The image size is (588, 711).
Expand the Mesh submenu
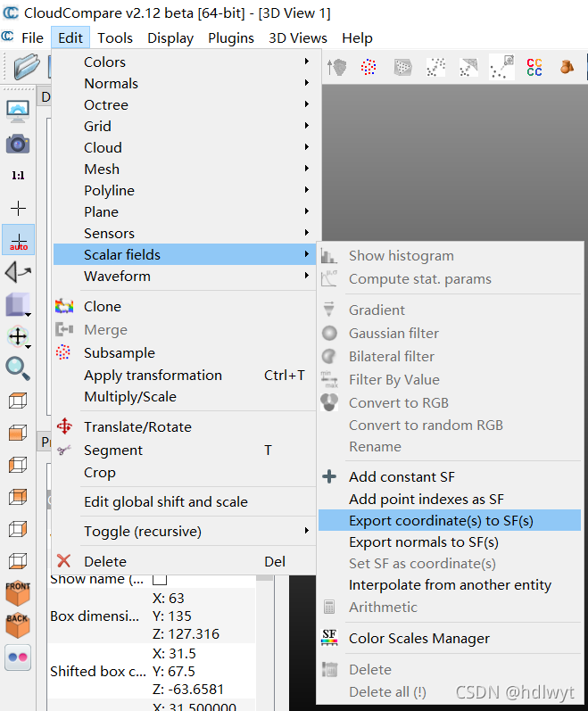[x=184, y=169]
